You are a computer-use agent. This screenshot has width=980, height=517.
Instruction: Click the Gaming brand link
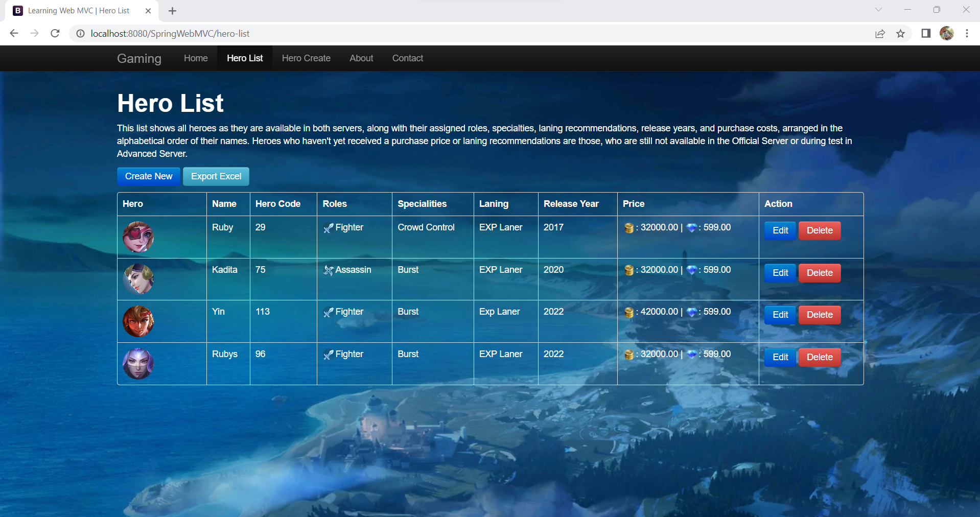pyautogui.click(x=139, y=58)
